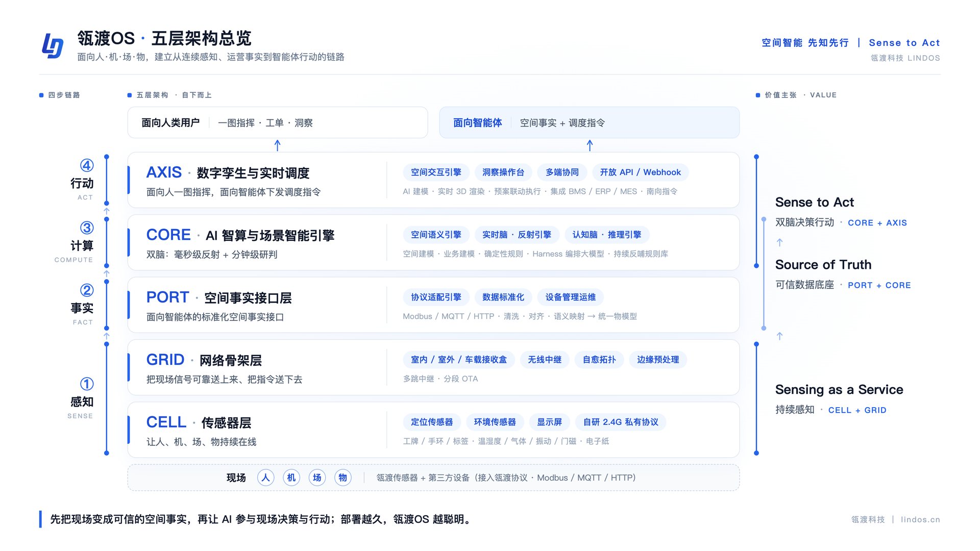980x551 pixels.
Task: Select the 室内 / 室外 / 车载接收盒 tag
Action: pyautogui.click(x=459, y=360)
